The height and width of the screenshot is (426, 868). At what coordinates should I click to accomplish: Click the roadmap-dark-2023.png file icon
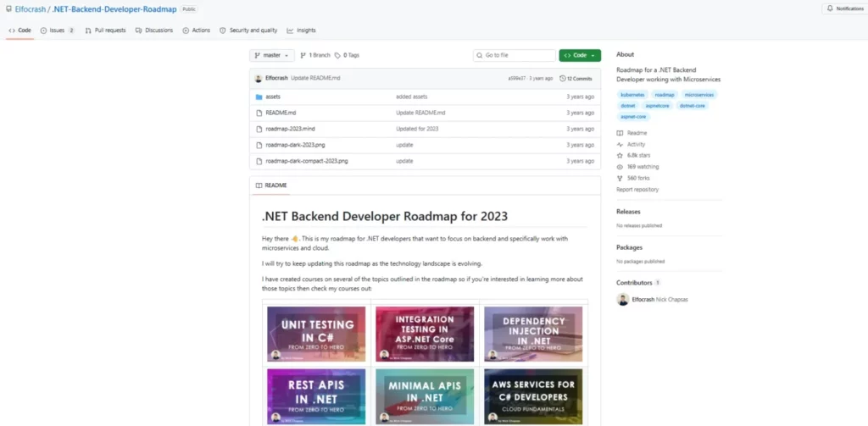tap(259, 145)
